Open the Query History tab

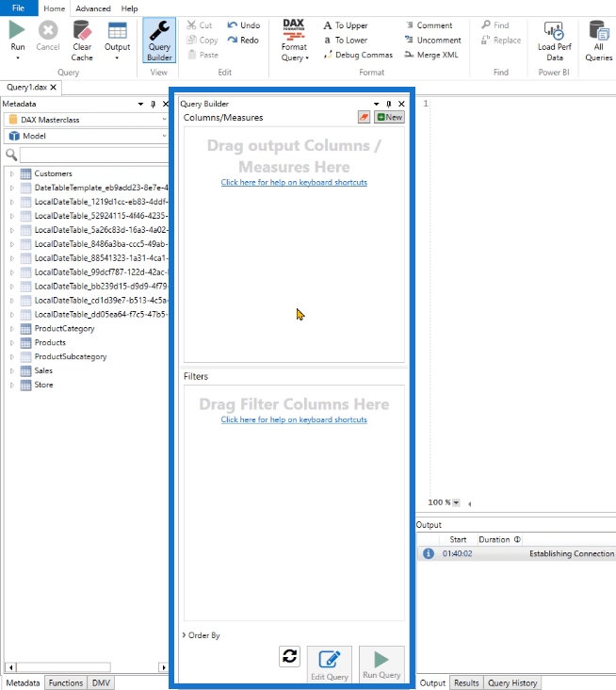click(512, 682)
